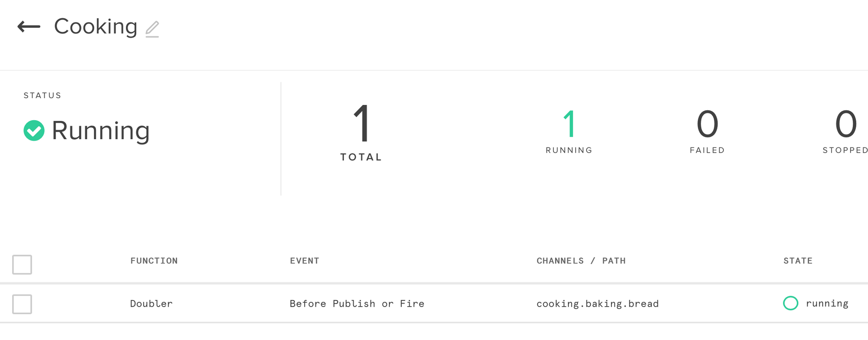Sort by the EVENT column header
The height and width of the screenshot is (340, 868).
[305, 261]
